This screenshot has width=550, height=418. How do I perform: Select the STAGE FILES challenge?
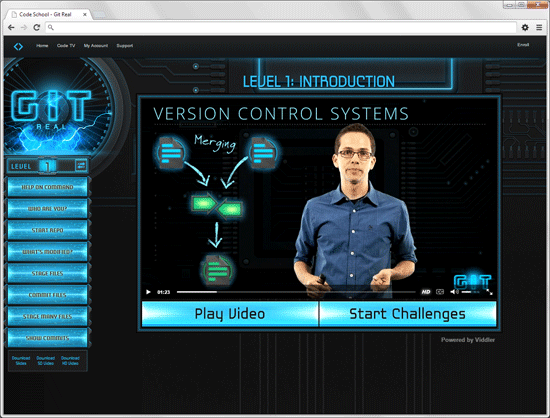47,273
